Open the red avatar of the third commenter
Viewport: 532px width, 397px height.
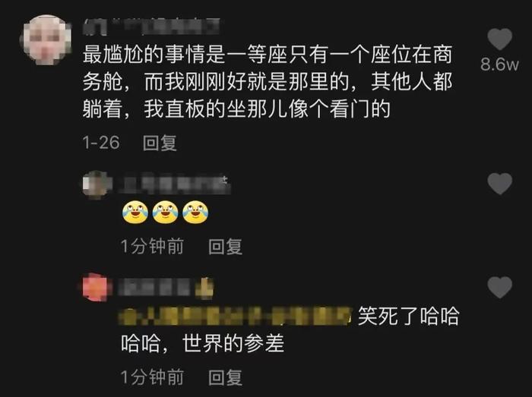tap(97, 288)
